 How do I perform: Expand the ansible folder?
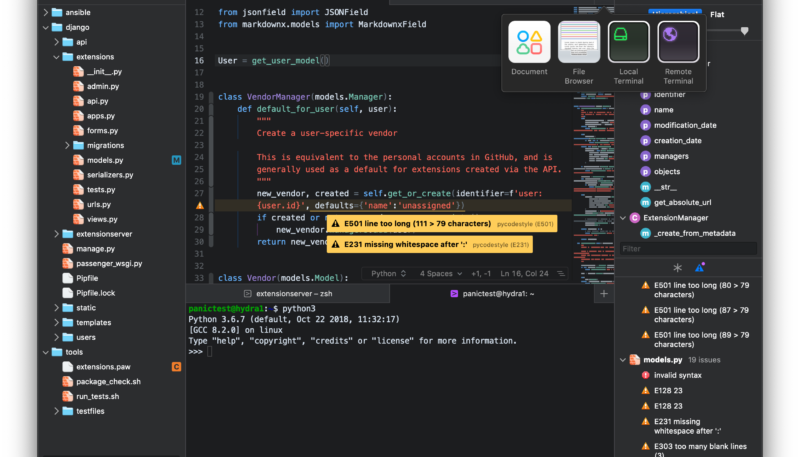tap(45, 12)
